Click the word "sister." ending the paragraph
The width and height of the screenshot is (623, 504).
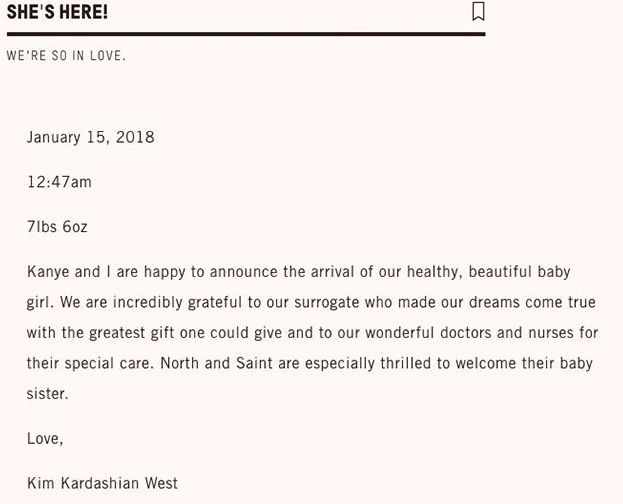tap(47, 393)
